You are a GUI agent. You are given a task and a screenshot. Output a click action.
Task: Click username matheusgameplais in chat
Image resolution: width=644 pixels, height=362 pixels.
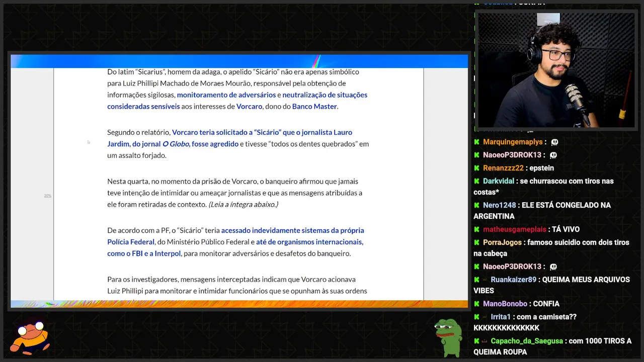[x=514, y=229]
